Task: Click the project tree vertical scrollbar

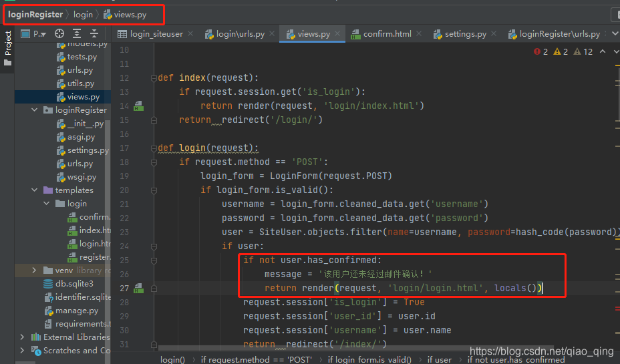Action: 108,237
